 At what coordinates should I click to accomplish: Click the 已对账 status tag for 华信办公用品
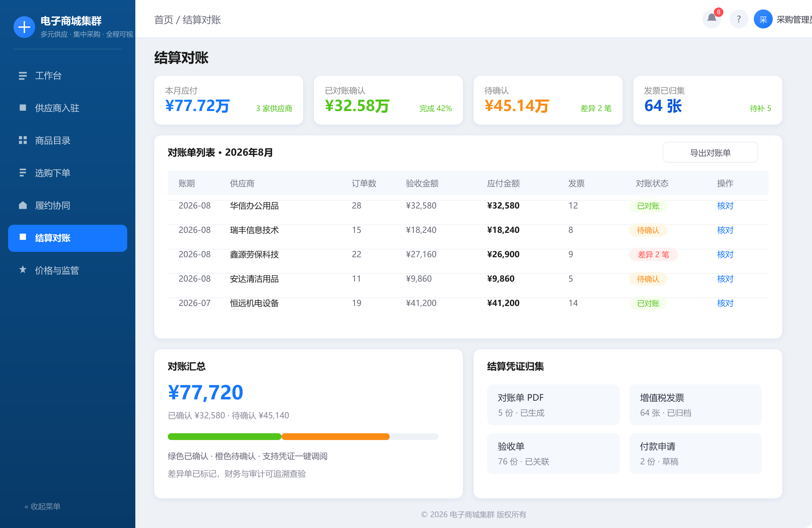tap(648, 206)
